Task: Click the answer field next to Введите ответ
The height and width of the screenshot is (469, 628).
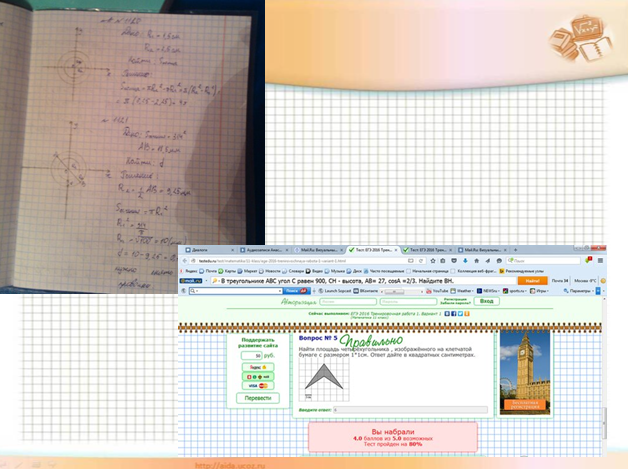Action: coord(411,410)
